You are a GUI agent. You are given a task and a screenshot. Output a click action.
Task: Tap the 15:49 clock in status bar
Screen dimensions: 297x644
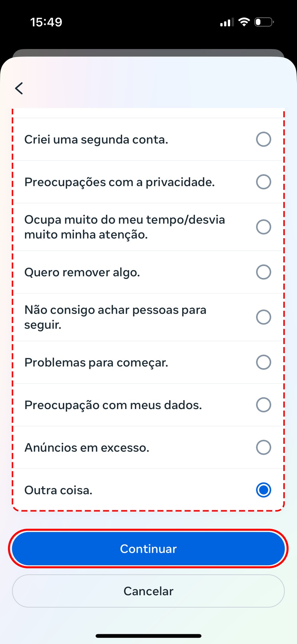[46, 22]
